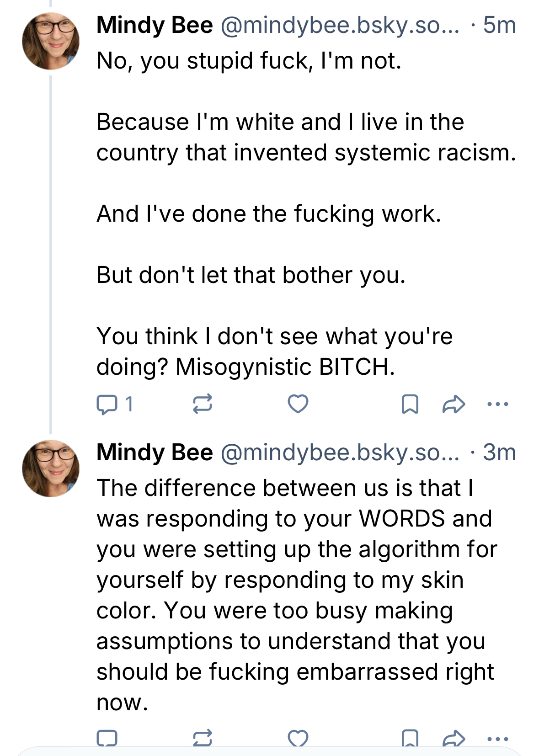Open more options on second post

coord(498,738)
